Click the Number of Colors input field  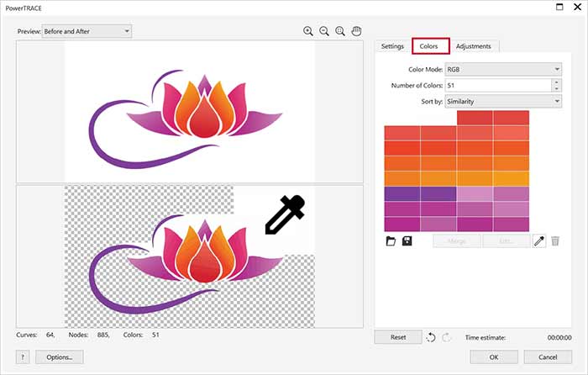[x=497, y=85]
